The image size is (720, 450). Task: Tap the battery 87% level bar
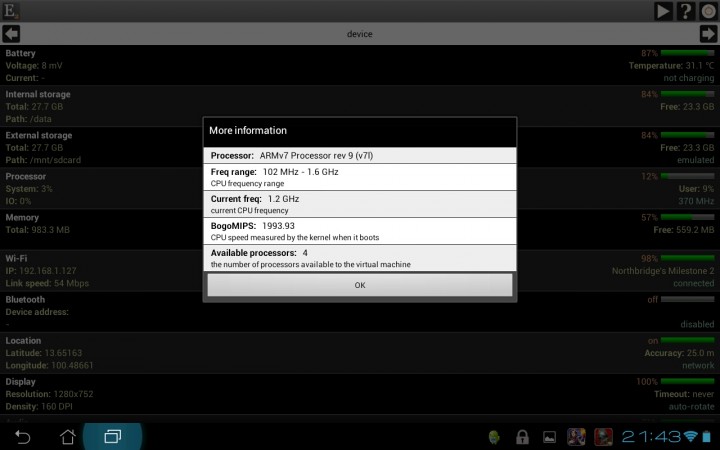[x=687, y=53]
